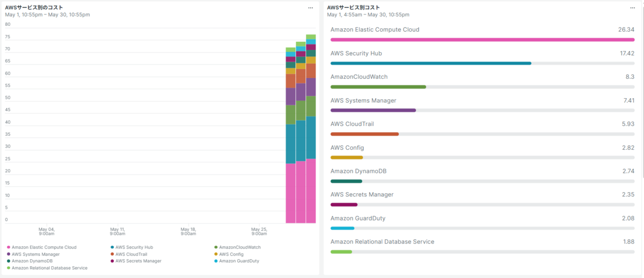Click the magenta AWS Secrets Manager bar
644x278 pixels.
[344, 205]
